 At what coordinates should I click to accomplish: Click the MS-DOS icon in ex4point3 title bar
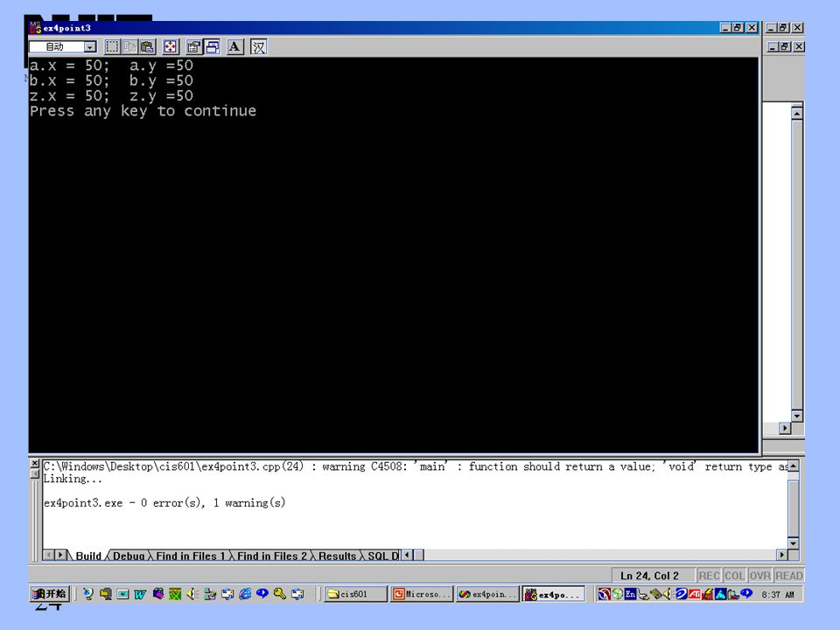point(35,27)
